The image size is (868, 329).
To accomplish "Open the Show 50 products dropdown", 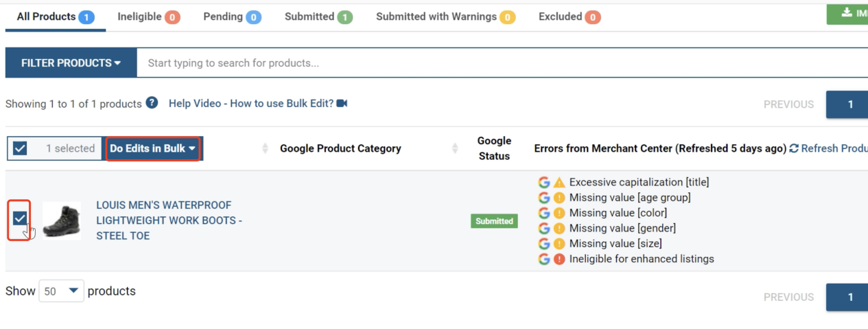I will pos(61,291).
